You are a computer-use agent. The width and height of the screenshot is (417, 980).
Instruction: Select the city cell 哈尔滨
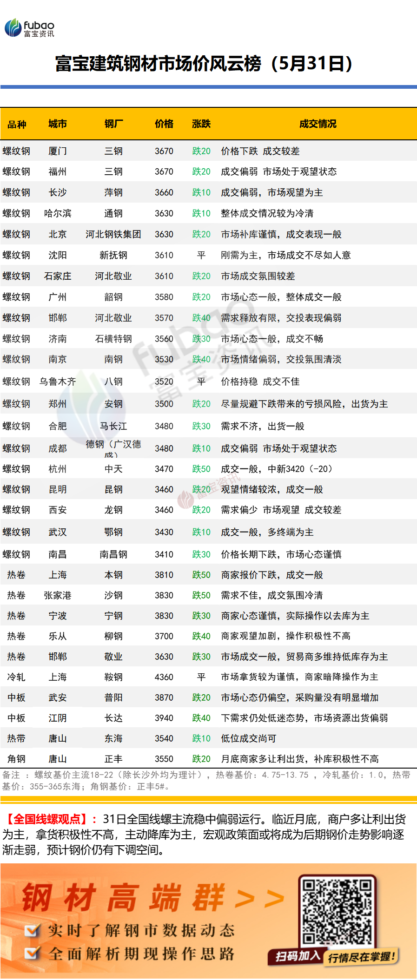[58, 213]
